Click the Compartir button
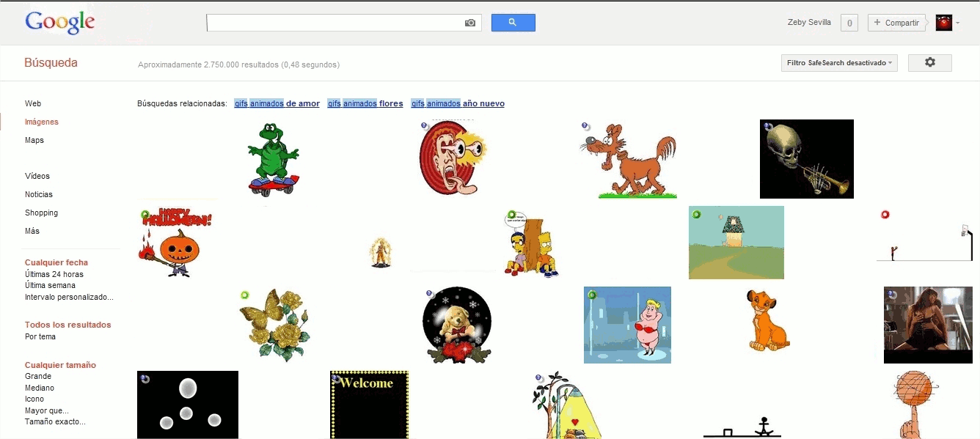Viewport: 980px width, 439px height. [x=896, y=23]
